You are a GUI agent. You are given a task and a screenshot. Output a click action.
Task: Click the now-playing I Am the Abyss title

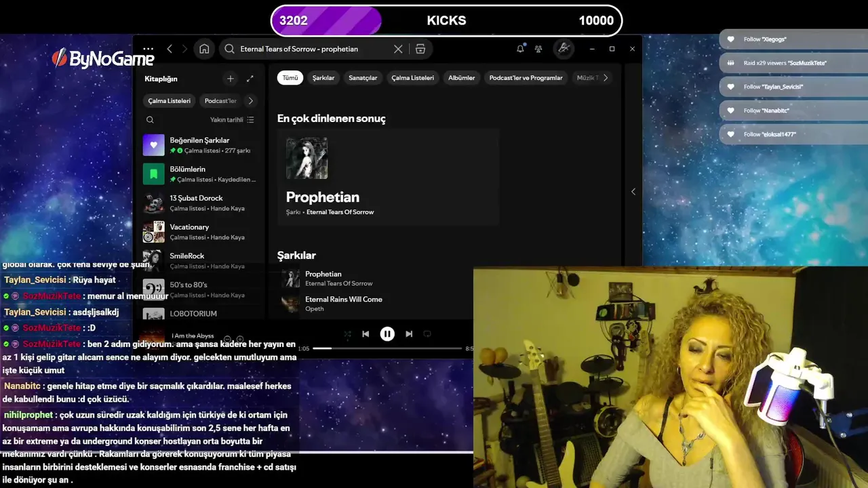pos(193,335)
